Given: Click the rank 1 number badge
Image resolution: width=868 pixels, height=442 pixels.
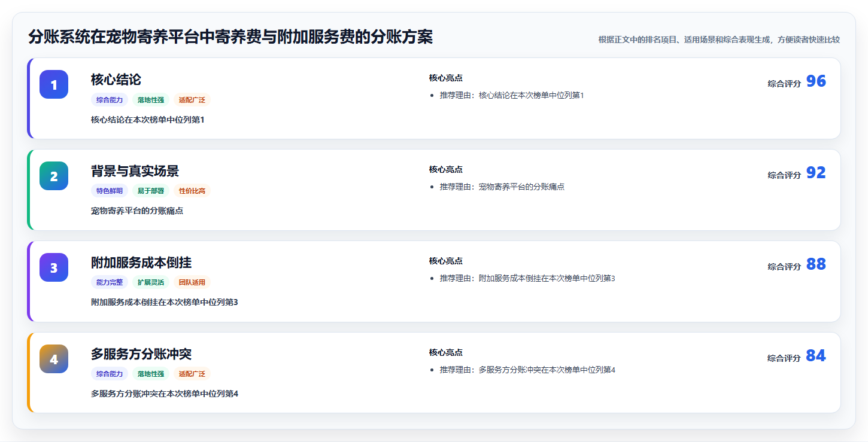Looking at the screenshot, I should [x=54, y=84].
